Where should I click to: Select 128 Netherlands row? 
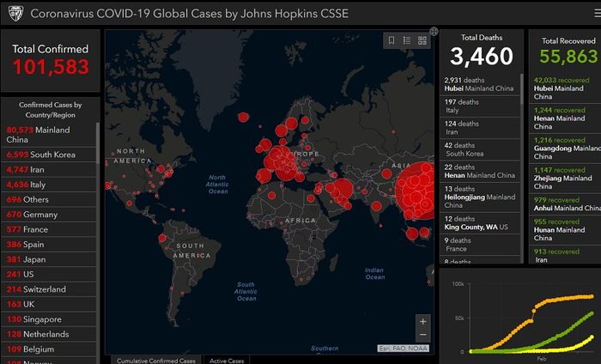48,334
